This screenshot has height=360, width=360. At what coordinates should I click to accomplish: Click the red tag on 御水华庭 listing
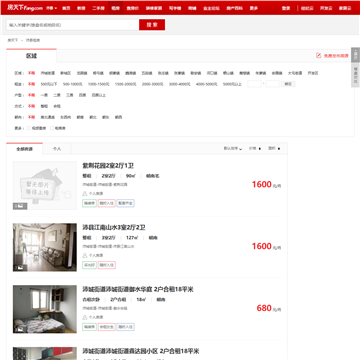(107, 327)
